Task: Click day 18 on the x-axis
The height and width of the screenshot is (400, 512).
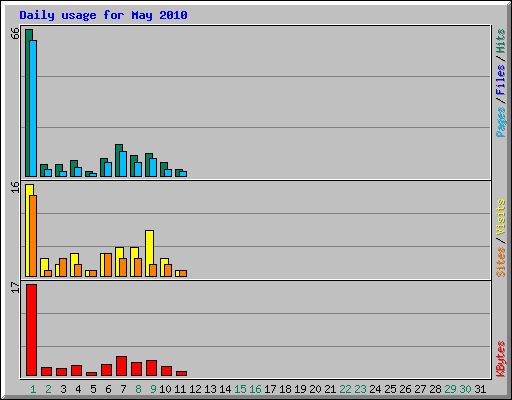Action: pyautogui.click(x=285, y=389)
